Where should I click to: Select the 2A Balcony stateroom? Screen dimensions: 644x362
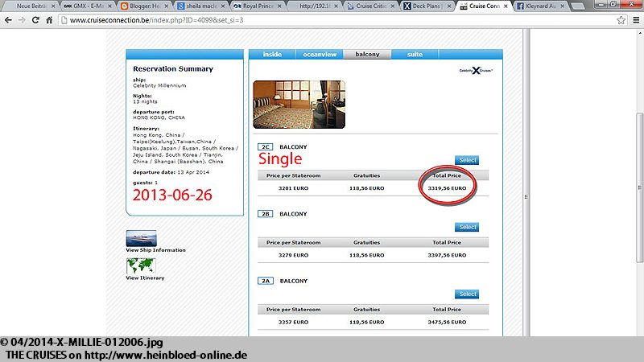tap(467, 294)
